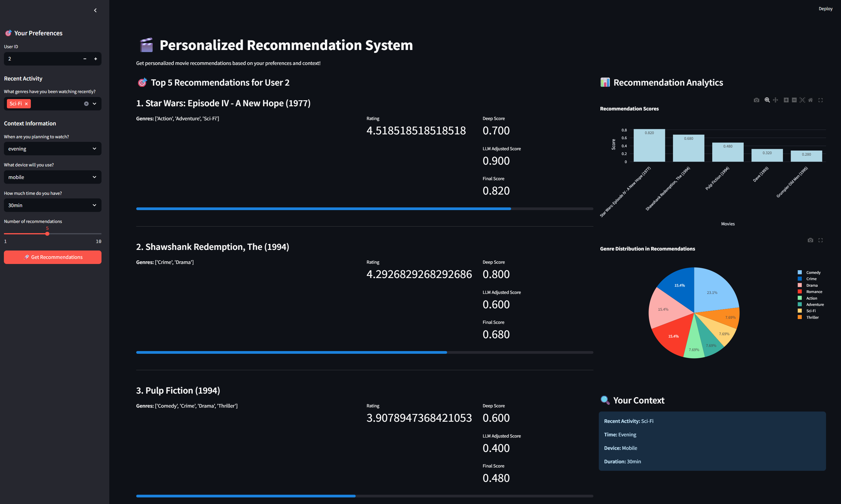Viewport: 841px width, 504px height.
Task: Click the Dave bar labeled 0.320
Action: click(x=767, y=155)
